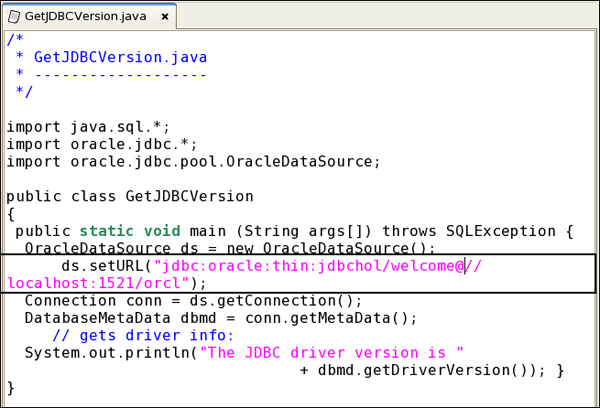Screen dimensions: 600x408
Task: Click the comment closer '*/'
Action: [24, 92]
